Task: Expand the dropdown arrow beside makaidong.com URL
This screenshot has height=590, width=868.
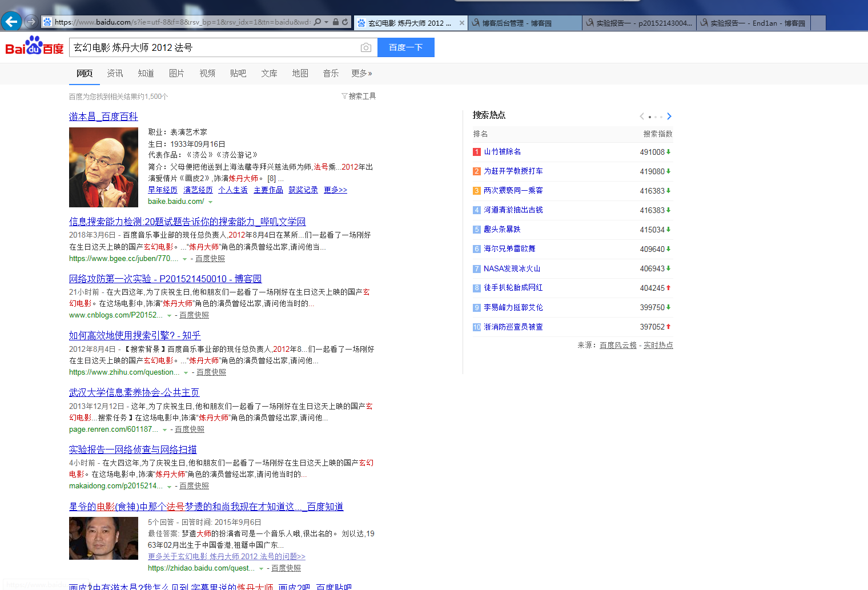Action: tap(169, 486)
